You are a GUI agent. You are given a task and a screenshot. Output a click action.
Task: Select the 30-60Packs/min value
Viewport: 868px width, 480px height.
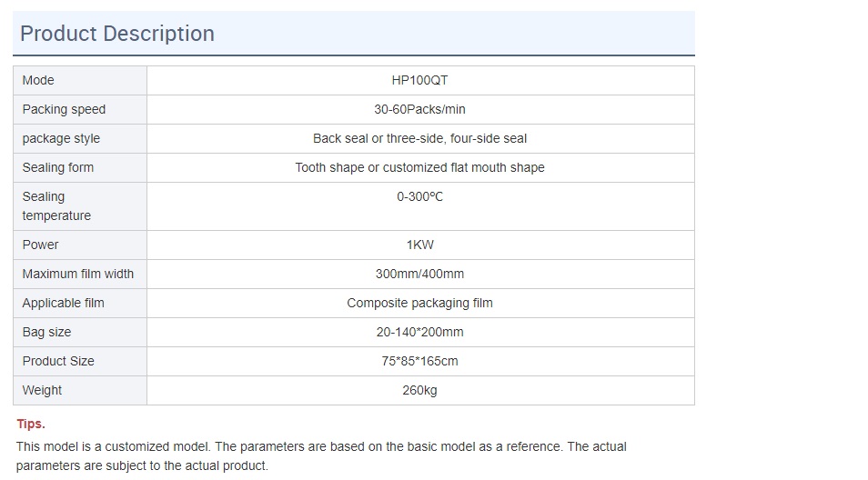pyautogui.click(x=419, y=109)
